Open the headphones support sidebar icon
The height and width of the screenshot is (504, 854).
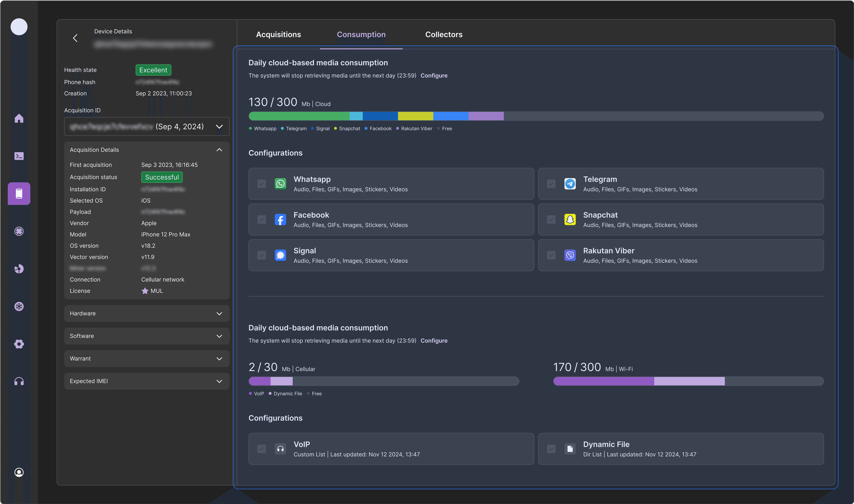tap(19, 381)
